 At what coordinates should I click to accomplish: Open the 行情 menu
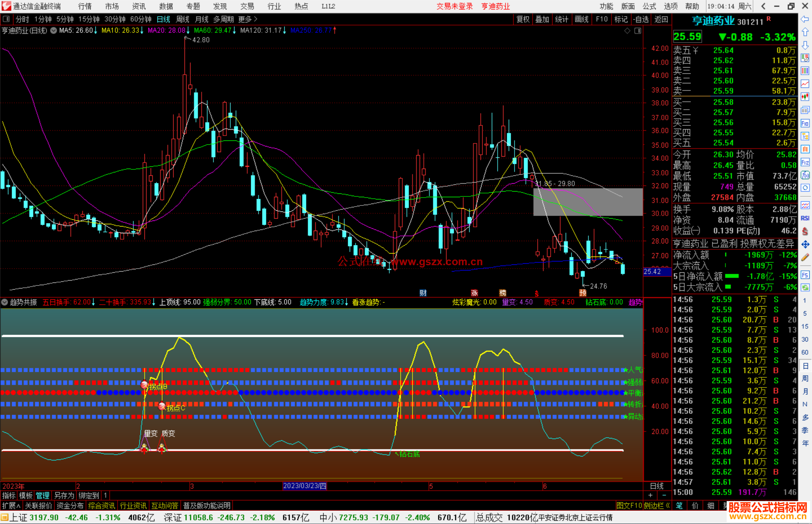[x=85, y=6]
